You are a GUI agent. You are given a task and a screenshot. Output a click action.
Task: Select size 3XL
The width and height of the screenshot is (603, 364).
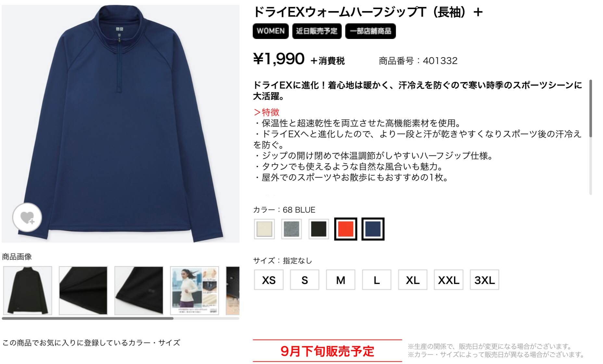(484, 280)
